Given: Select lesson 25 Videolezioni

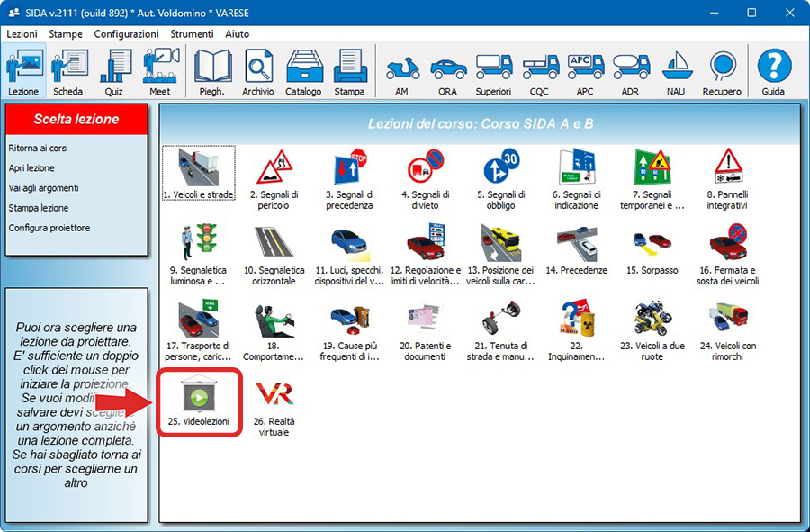Looking at the screenshot, I should coord(198,401).
